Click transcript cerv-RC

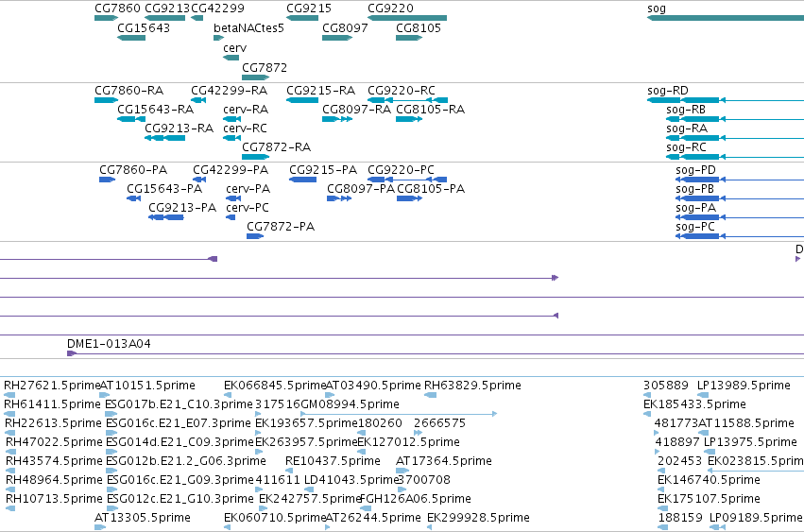(x=231, y=138)
